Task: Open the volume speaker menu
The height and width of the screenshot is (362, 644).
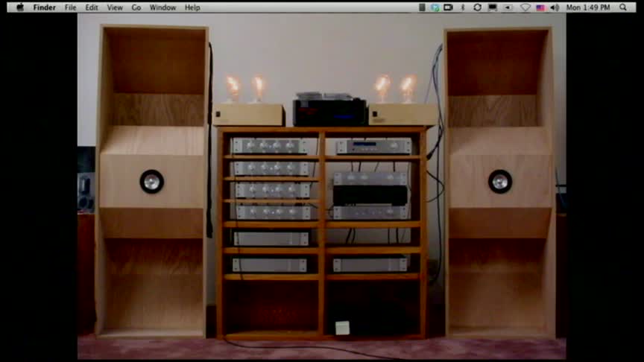Action: click(555, 7)
